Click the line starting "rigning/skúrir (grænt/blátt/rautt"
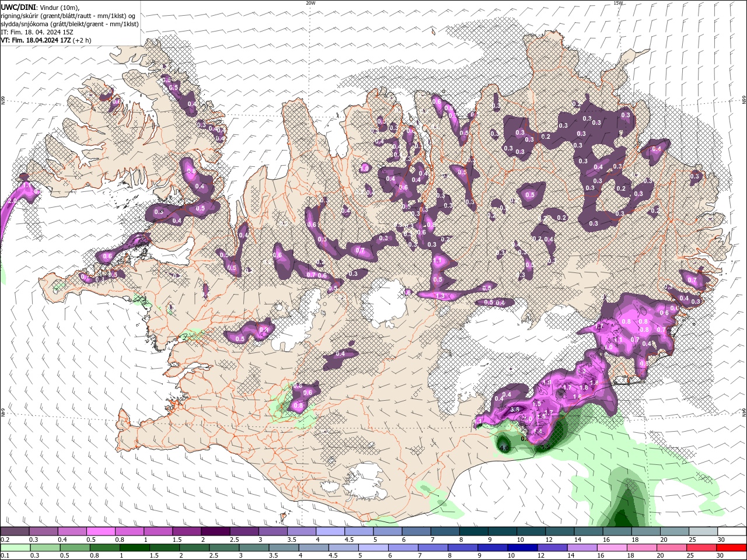Screen dimensions: 747x560 (68, 16)
